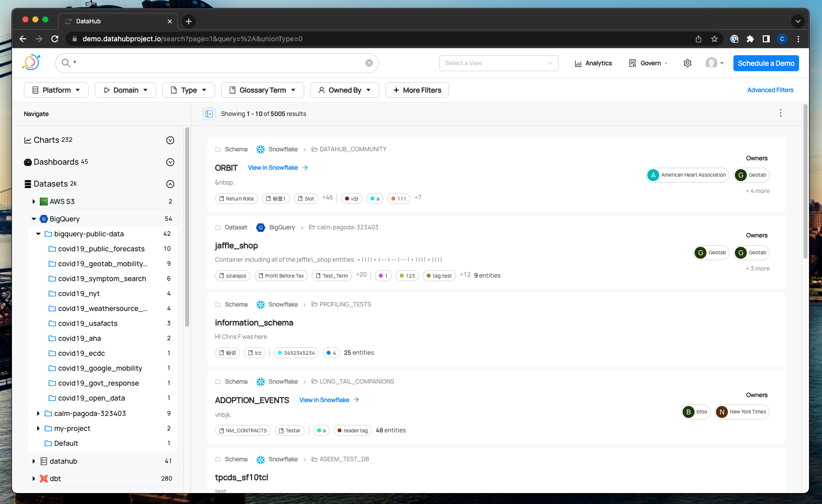The image size is (822, 504).
Task: Click the reader tag on ADOPTION_EVENTS
Action: point(352,430)
